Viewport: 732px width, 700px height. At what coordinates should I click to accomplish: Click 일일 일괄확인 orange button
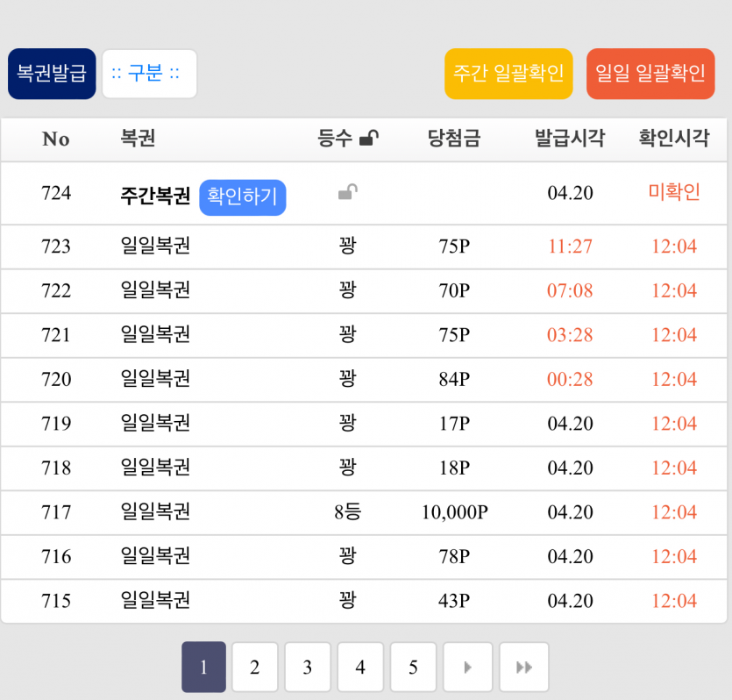(x=650, y=74)
